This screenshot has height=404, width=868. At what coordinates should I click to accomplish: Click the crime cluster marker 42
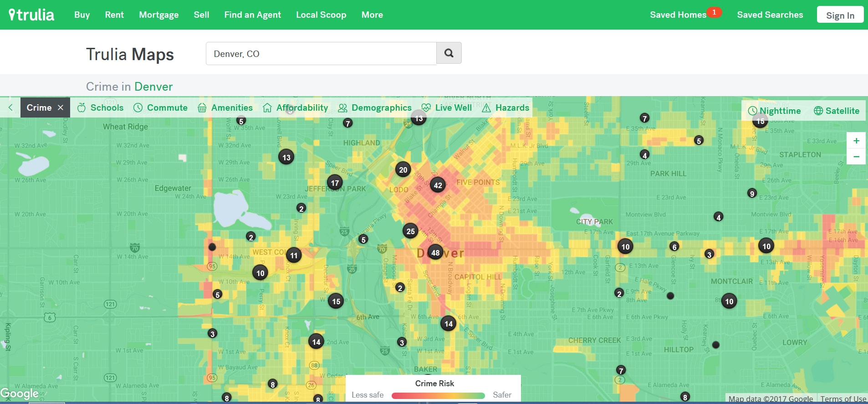pyautogui.click(x=438, y=185)
